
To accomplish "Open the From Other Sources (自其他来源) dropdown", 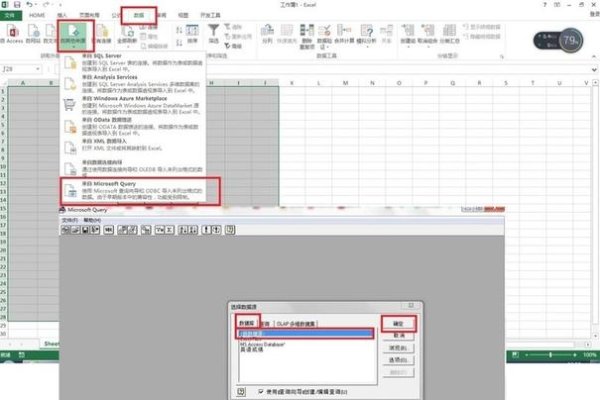I will (74, 36).
